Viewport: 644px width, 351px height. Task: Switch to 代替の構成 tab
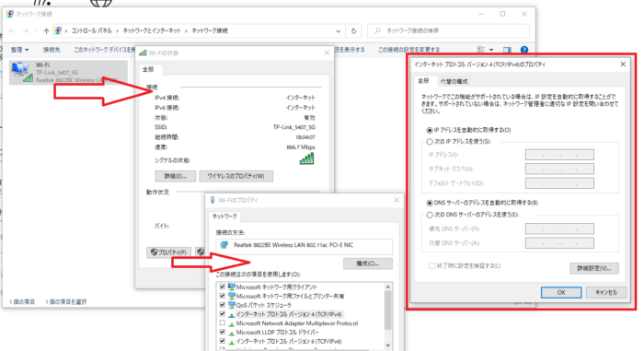(454, 81)
